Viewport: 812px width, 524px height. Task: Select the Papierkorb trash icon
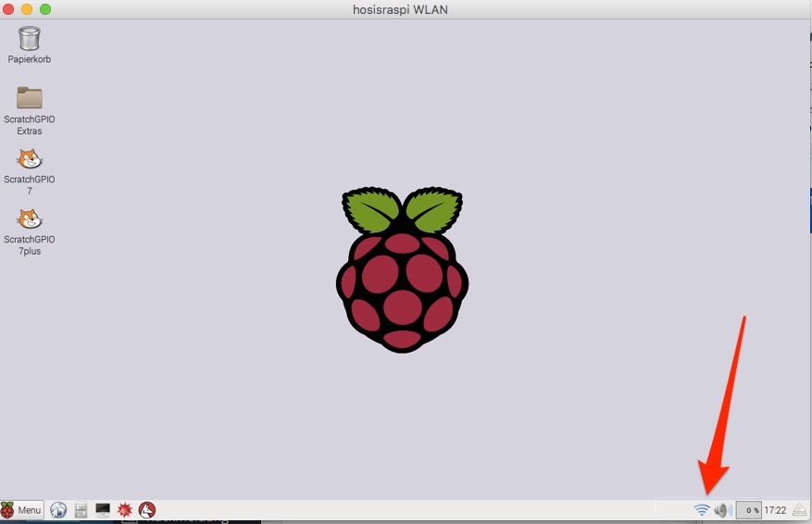[30, 39]
